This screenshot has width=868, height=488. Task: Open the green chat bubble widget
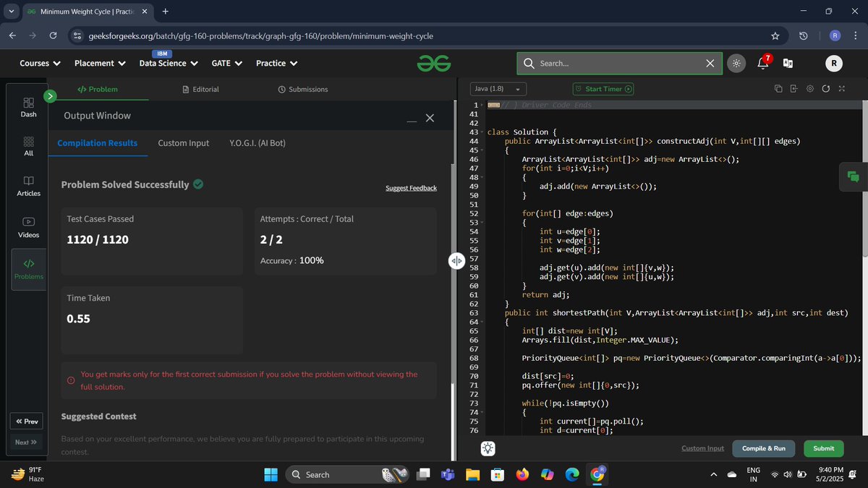click(x=853, y=176)
